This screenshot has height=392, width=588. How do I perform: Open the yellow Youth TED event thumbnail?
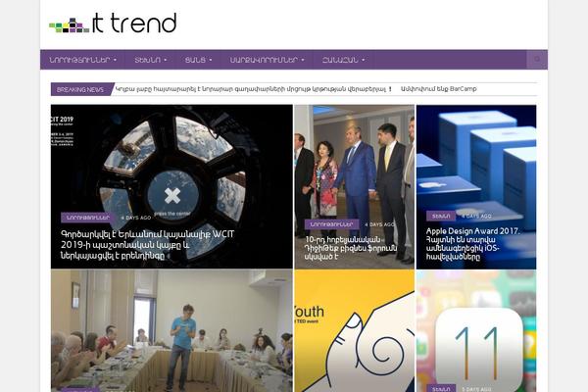355,331
